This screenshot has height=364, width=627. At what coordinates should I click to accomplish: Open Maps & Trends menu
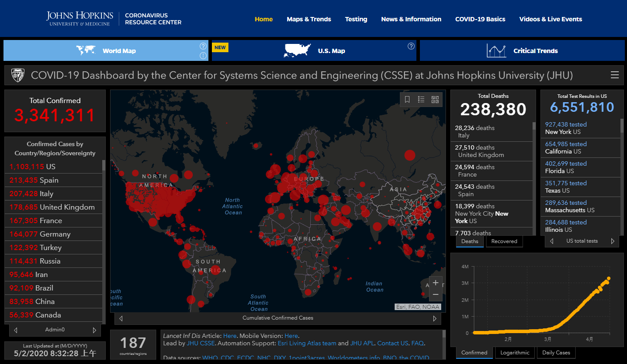309,19
